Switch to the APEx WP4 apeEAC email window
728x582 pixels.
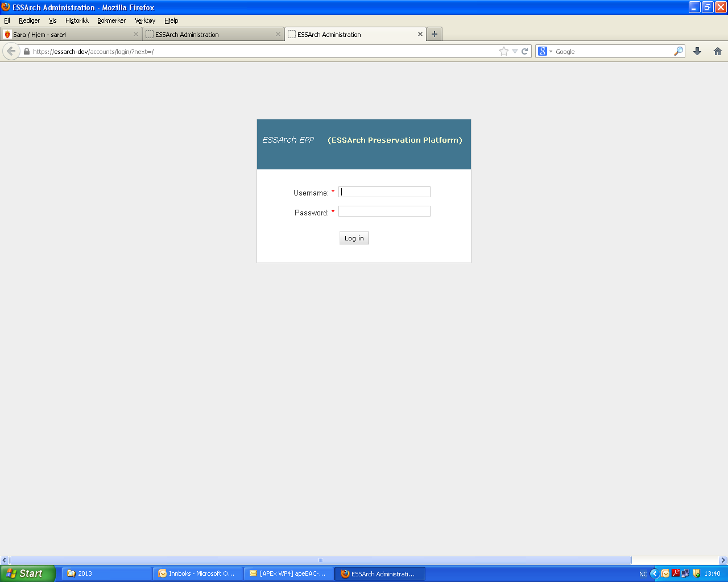(289, 573)
